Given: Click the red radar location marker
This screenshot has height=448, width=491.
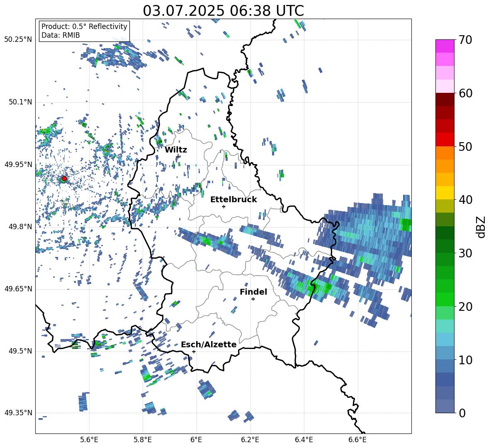Looking at the screenshot, I should click(64, 179).
